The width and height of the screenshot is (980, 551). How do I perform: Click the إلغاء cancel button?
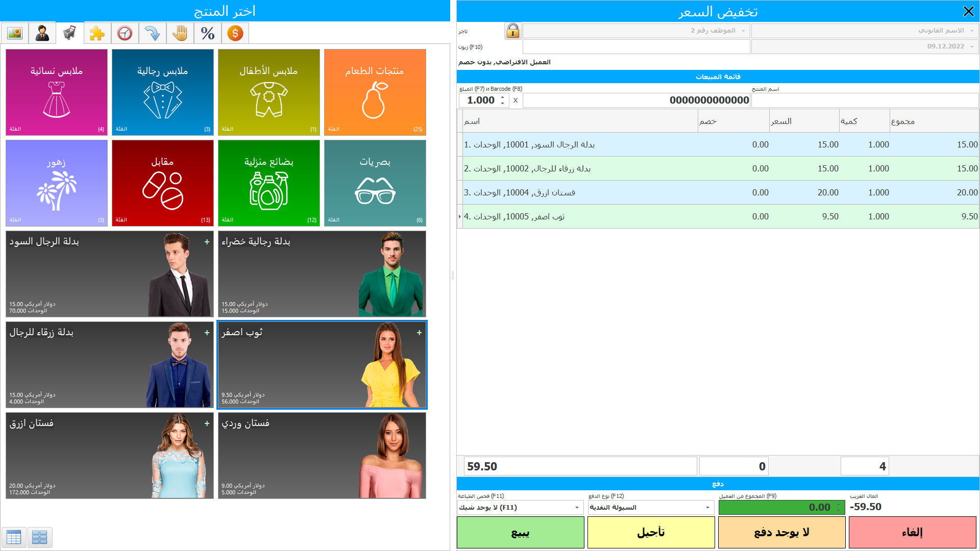point(912,532)
